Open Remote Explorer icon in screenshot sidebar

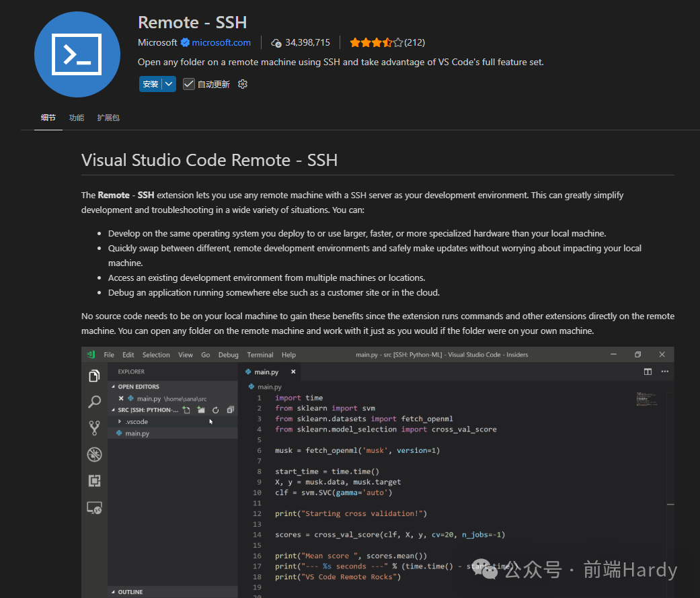[x=94, y=507]
